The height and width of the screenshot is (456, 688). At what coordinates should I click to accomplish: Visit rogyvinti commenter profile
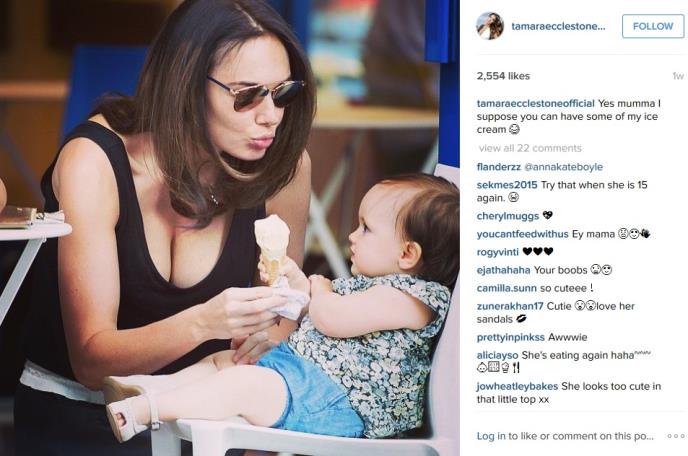click(498, 252)
